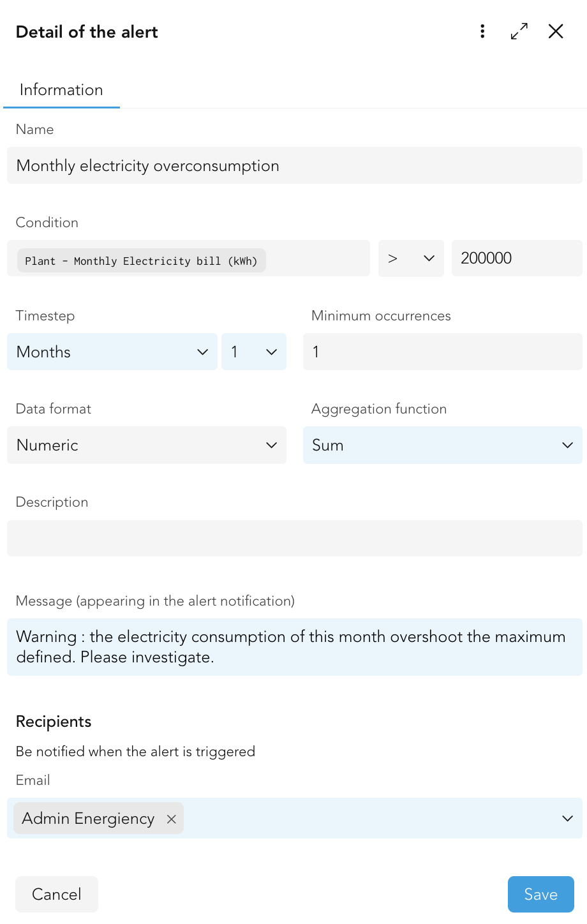Click the Cancel button
The height and width of the screenshot is (924, 587).
point(57,894)
